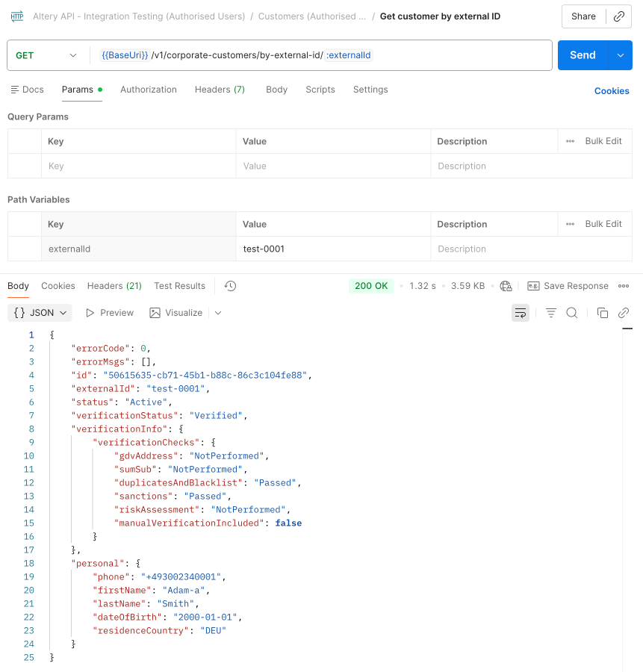This screenshot has width=643, height=672.
Task: Open Docs with the document icon
Action: (x=27, y=90)
